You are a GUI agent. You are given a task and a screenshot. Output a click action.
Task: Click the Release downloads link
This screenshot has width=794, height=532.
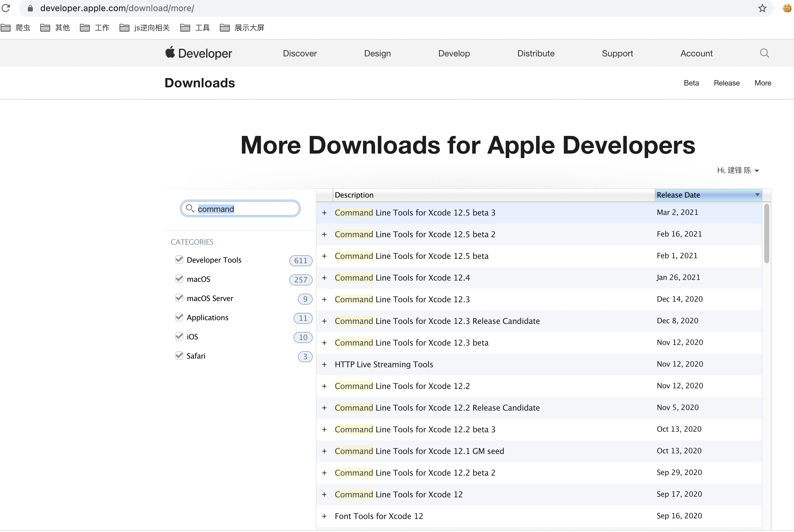pyautogui.click(x=726, y=83)
